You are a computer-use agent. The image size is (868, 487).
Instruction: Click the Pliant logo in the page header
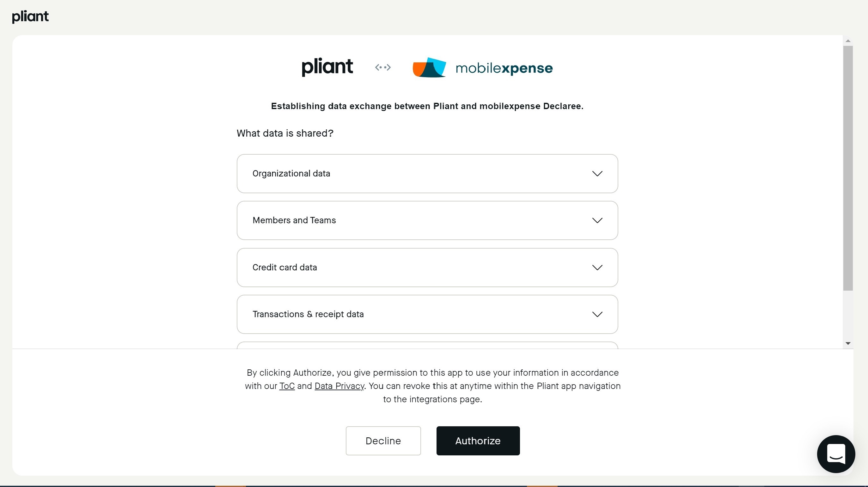(x=30, y=16)
